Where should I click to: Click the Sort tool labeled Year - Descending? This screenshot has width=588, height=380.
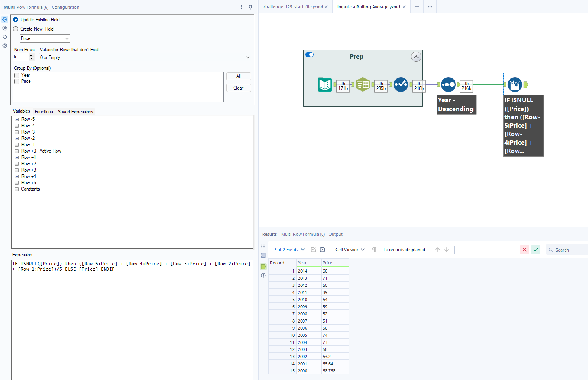tap(448, 84)
